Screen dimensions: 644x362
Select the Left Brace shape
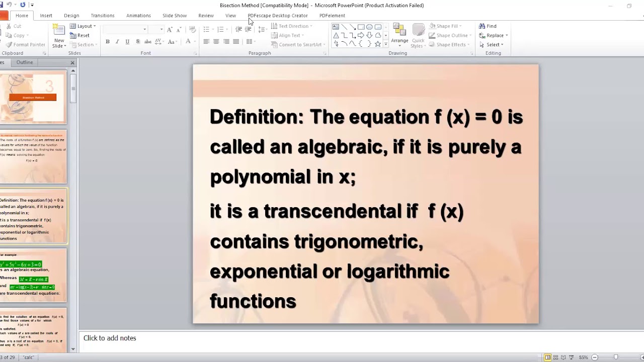[x=360, y=44]
